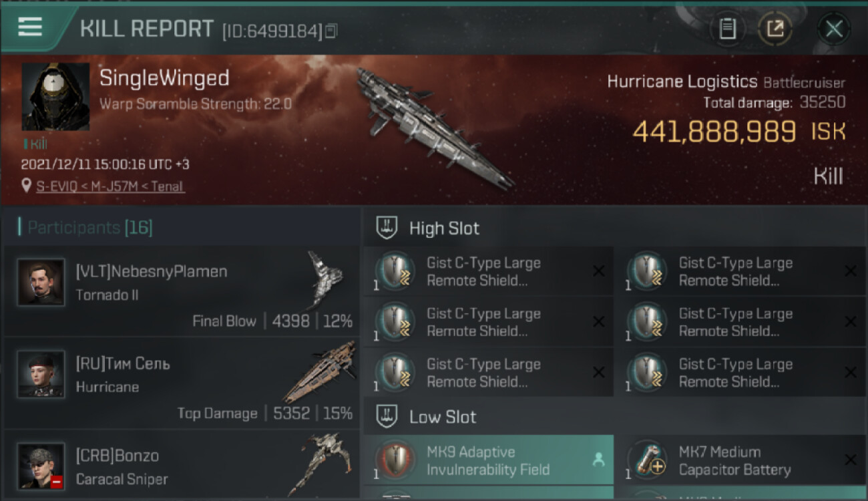Screen dimensions: 868x501
Task: Open the clipboard copy report icon
Action: pyautogui.click(x=727, y=29)
